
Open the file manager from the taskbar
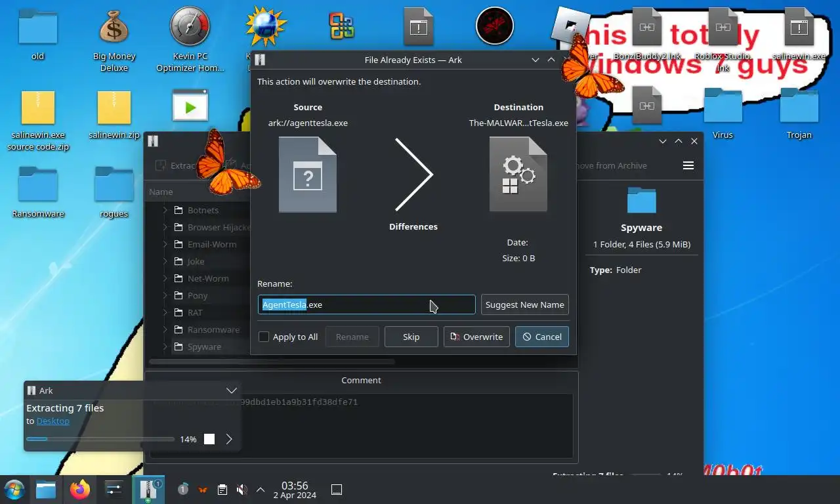[x=46, y=490]
